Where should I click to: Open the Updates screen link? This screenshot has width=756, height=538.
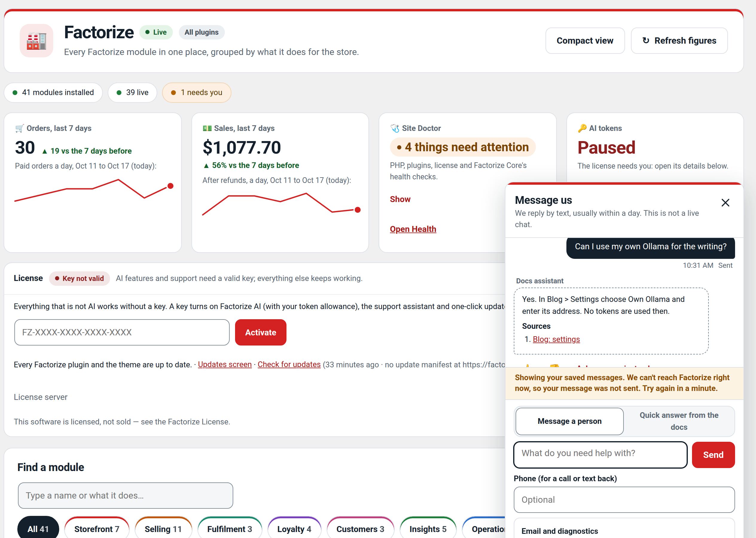coord(225,364)
